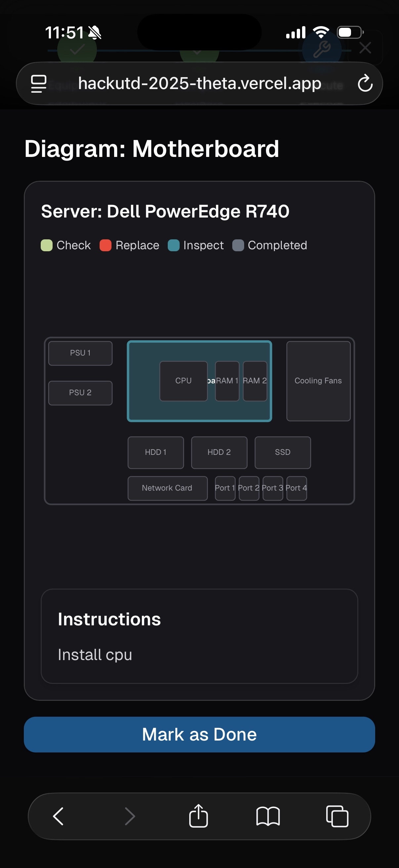The width and height of the screenshot is (399, 868).
Task: Tap the cellular signal bars icon
Action: [x=296, y=32]
